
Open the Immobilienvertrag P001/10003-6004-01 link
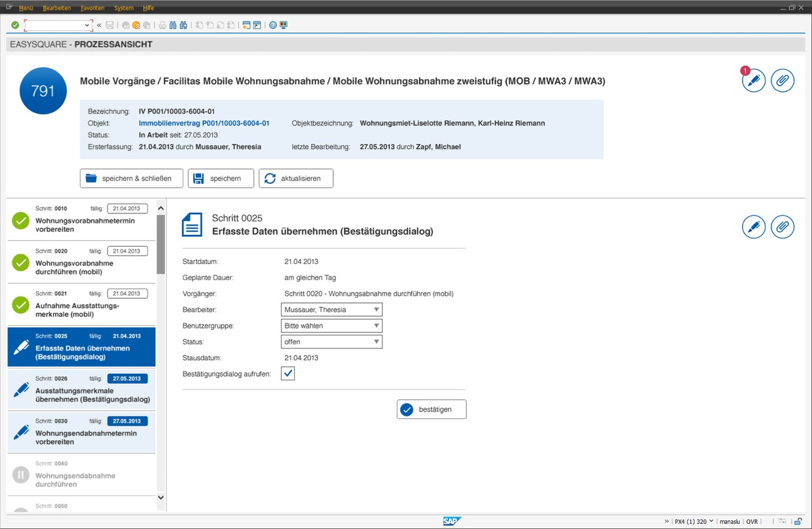pyautogui.click(x=204, y=123)
